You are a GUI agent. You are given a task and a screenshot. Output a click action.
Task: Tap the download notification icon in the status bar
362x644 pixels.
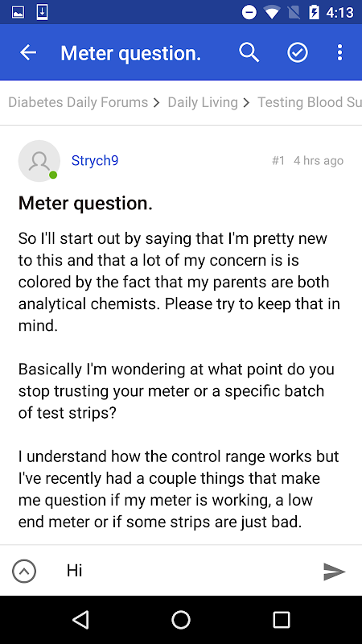coord(43,12)
